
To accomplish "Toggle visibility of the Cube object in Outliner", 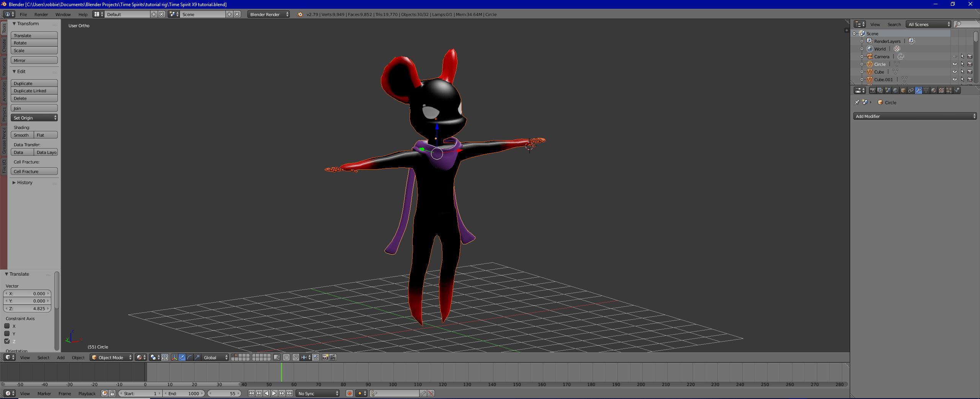I will pyautogui.click(x=954, y=72).
